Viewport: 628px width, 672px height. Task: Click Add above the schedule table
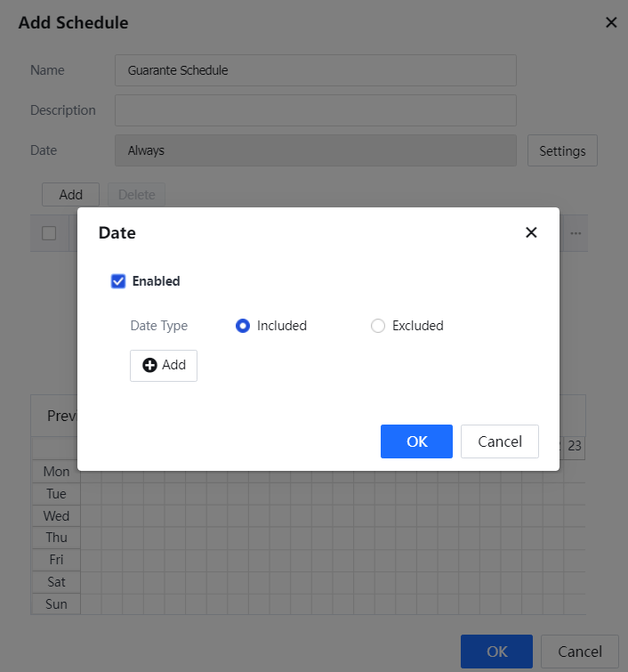point(71,195)
